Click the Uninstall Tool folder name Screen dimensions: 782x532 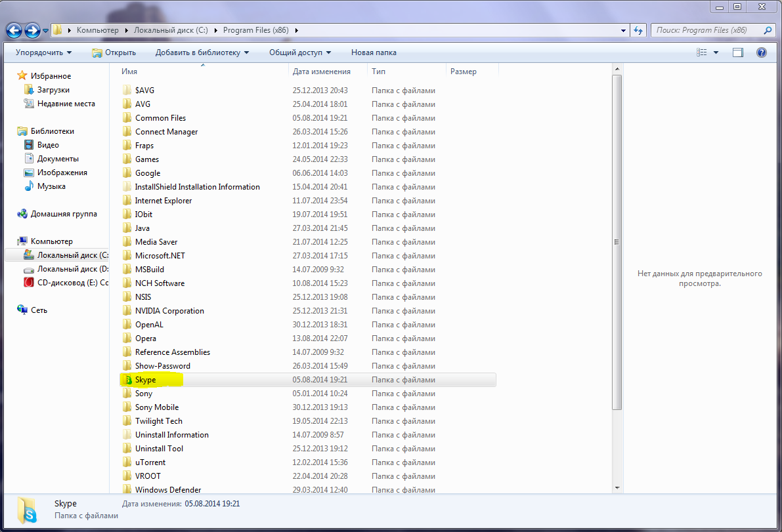coord(159,448)
